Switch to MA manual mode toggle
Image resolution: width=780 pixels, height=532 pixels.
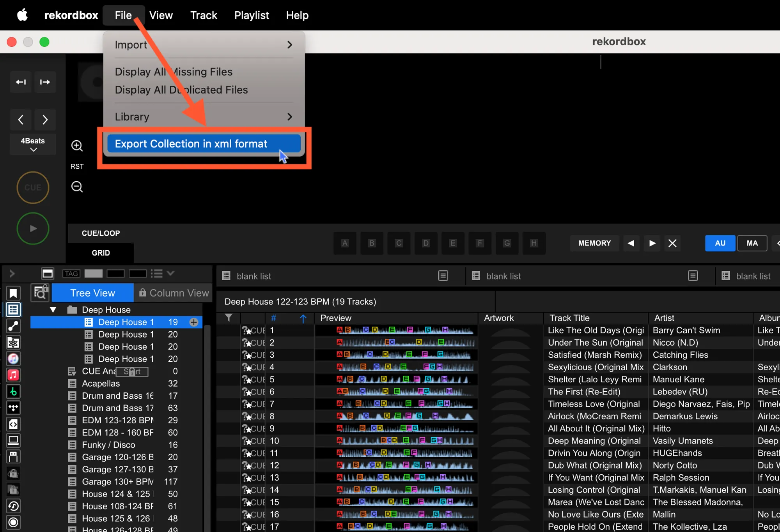[752, 243]
